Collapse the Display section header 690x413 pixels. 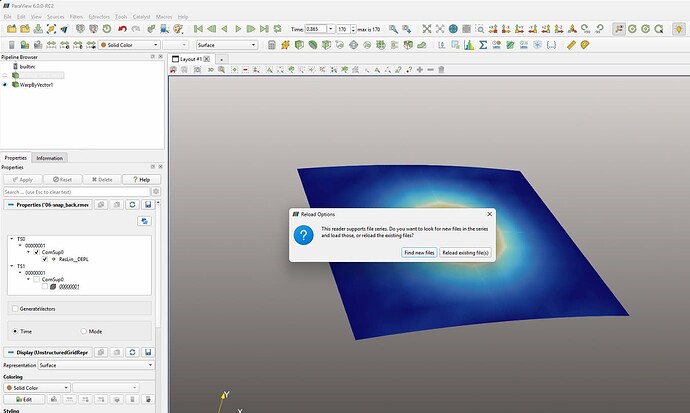click(x=48, y=352)
